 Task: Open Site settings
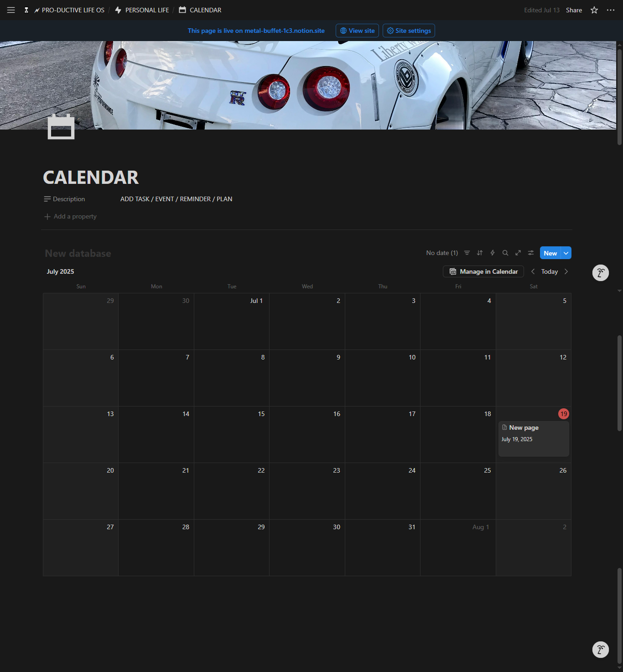pyautogui.click(x=409, y=31)
